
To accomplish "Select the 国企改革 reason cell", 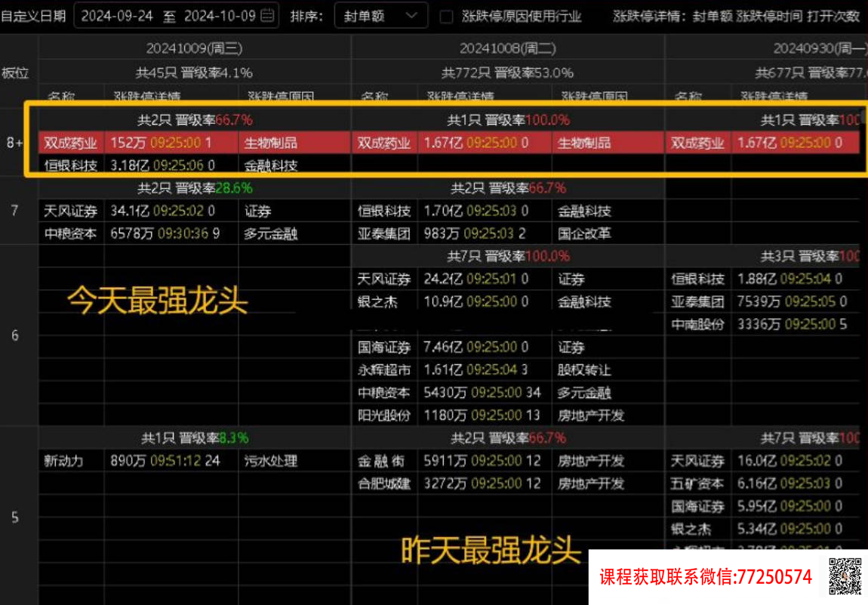I will coord(584,234).
